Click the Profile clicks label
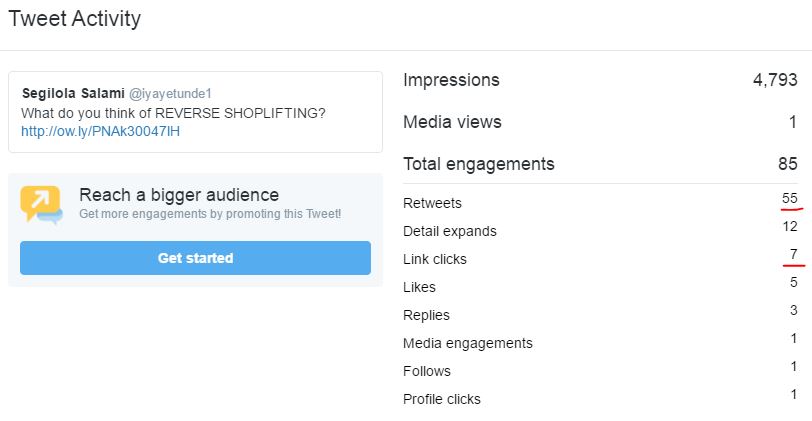 (x=442, y=399)
